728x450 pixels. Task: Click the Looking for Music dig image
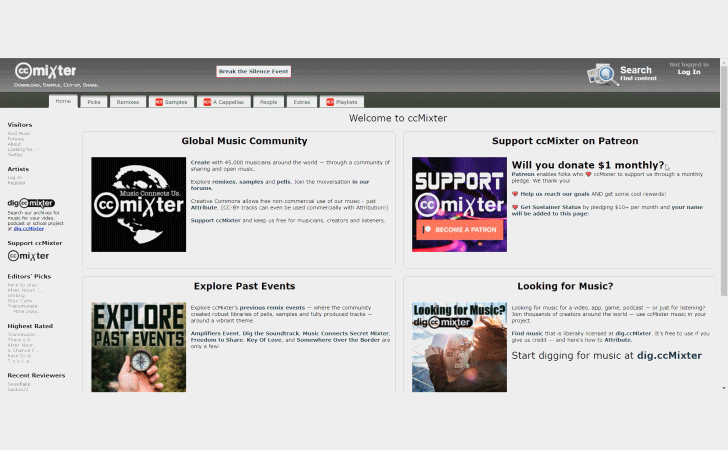tap(459, 346)
